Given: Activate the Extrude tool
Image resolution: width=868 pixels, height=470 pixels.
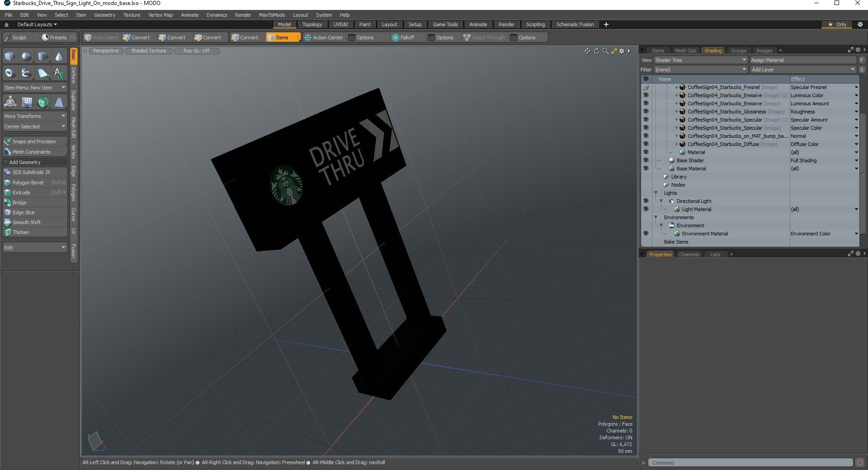Looking at the screenshot, I should (x=35, y=193).
